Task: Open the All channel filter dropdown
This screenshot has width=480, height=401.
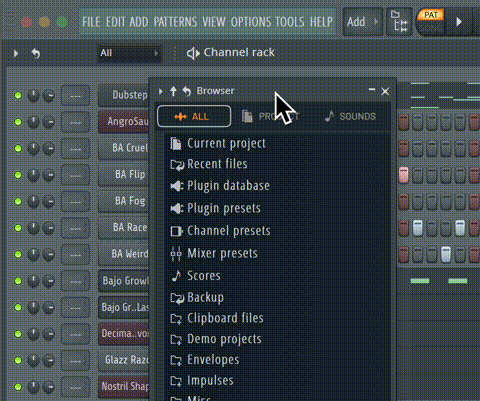Action: [x=129, y=53]
